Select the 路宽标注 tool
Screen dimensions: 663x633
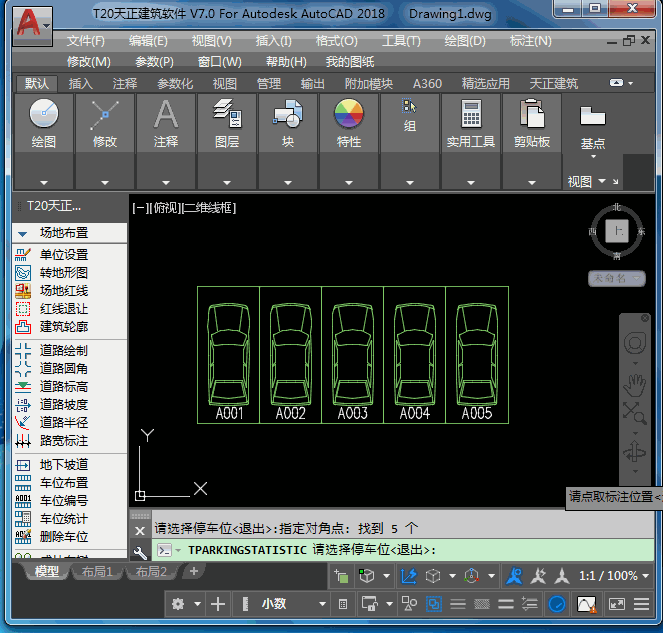[x=64, y=441]
